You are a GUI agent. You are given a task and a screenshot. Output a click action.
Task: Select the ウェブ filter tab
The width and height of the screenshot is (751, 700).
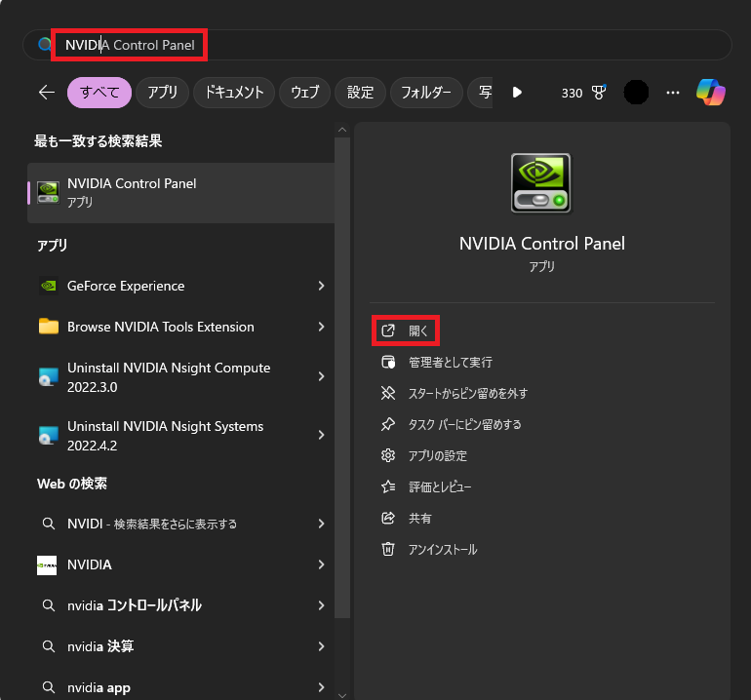(304, 93)
